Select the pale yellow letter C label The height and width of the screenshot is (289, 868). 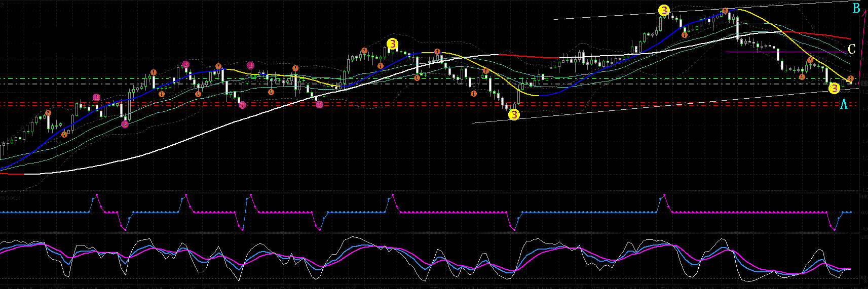[x=852, y=49]
